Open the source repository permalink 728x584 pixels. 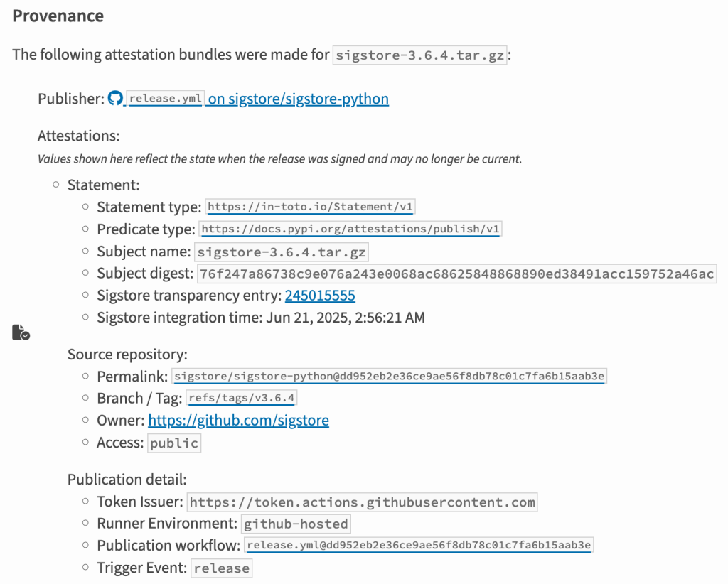click(390, 376)
